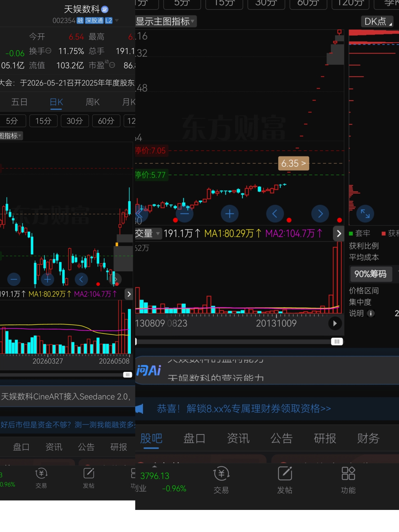Open 资讯 tab in left screenshot
Viewport: 399px width, 532px height.
pyautogui.click(x=54, y=447)
